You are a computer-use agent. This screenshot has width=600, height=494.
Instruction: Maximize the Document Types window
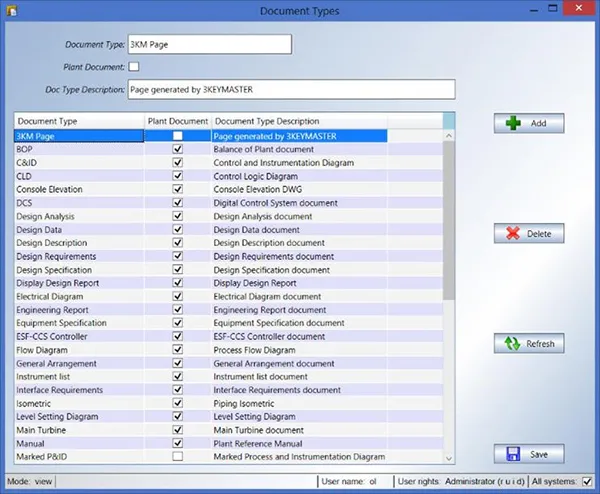coord(553,8)
